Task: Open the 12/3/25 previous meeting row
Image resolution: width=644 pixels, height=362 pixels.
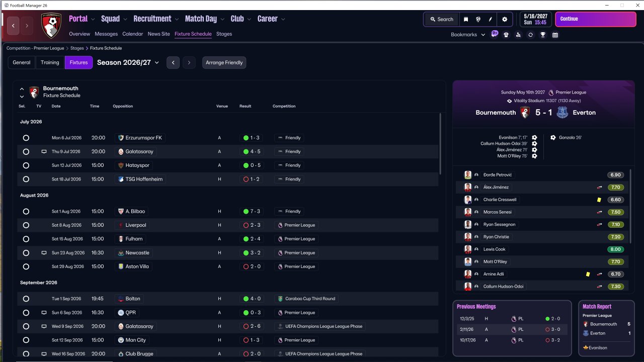Action: [x=512, y=319]
